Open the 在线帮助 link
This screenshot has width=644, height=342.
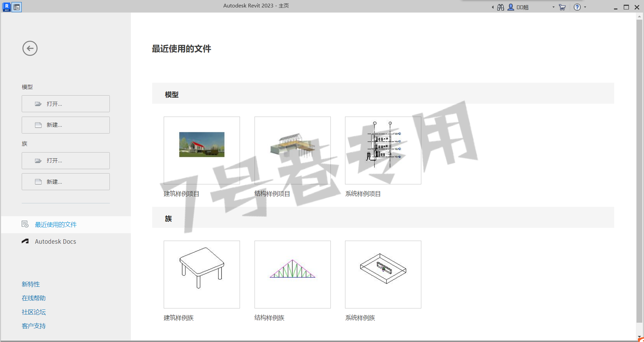[x=34, y=298]
